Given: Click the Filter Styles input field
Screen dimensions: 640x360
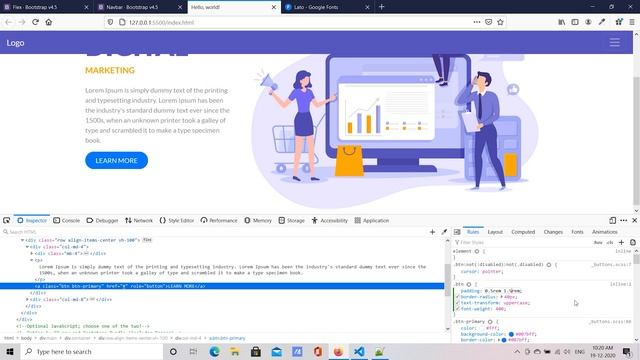Looking at the screenshot, I should point(522,242).
